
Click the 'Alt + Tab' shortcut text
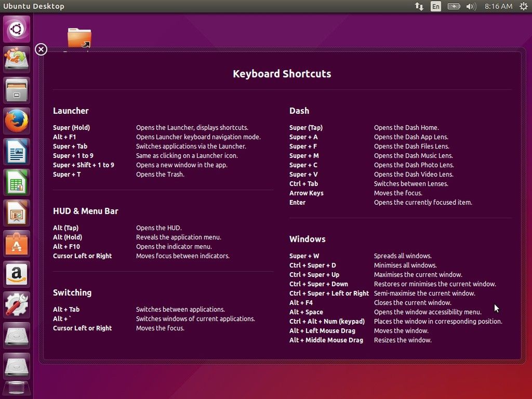pos(66,310)
